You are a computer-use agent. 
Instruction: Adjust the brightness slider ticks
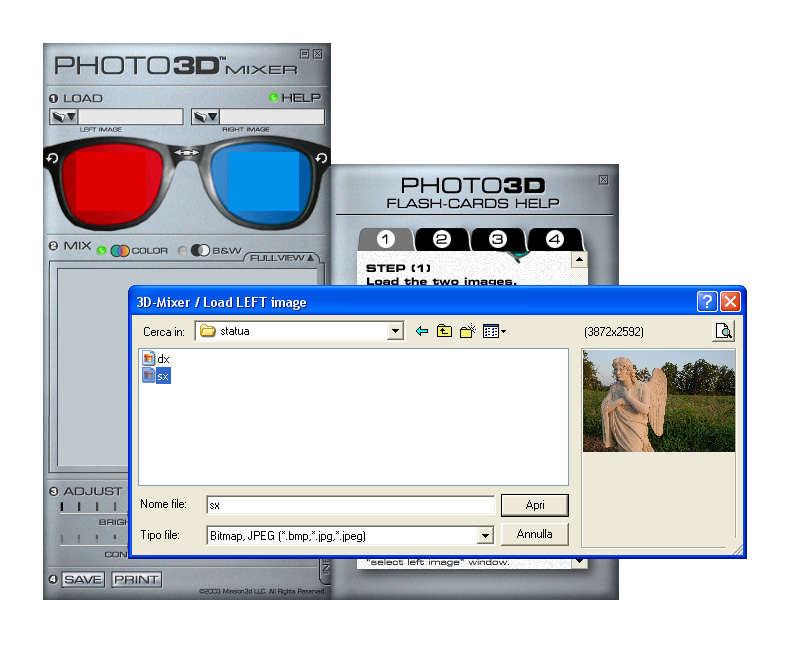pyautogui.click(x=93, y=507)
